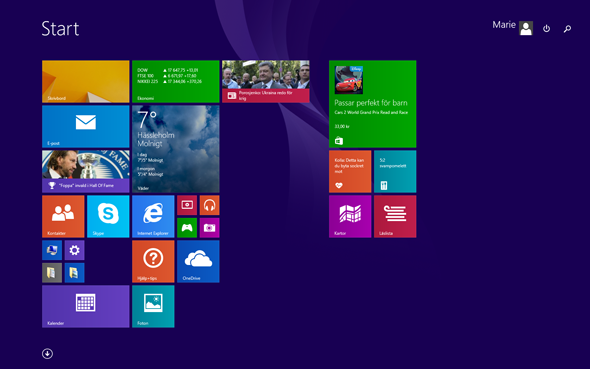Screen dimensions: 590x369
Task: Open the OneDrive tile
Action: (198, 261)
